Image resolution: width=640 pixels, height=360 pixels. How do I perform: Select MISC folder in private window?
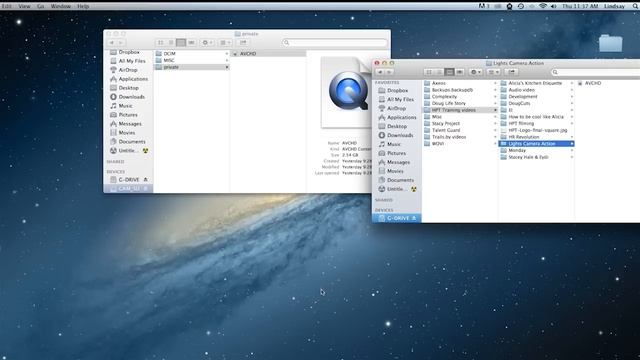point(192,60)
